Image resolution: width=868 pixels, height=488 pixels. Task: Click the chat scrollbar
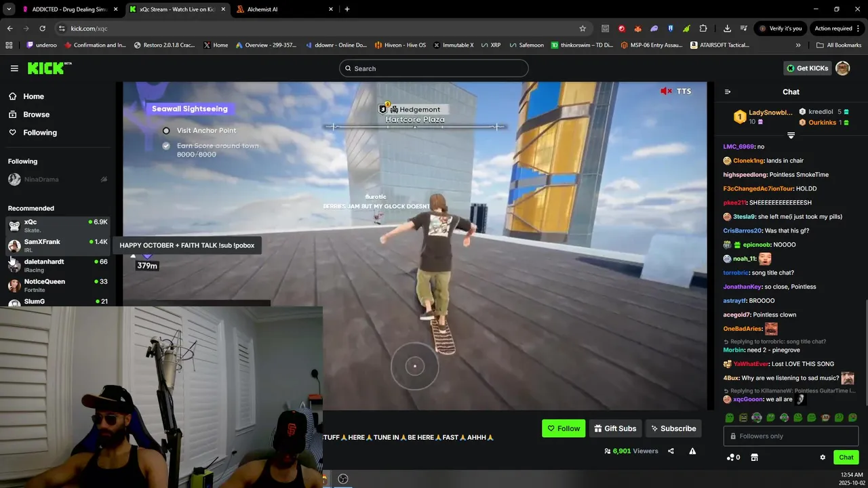866,352
